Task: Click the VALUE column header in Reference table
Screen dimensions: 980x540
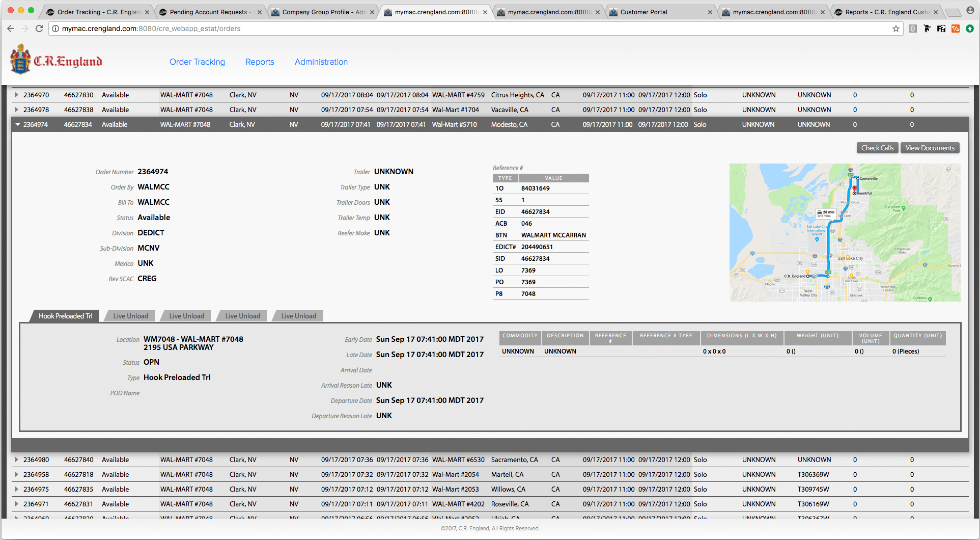Action: pos(553,178)
